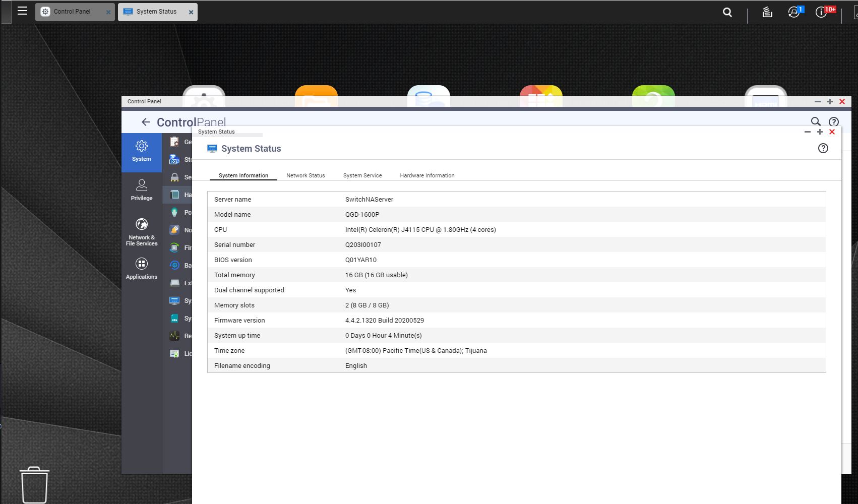The image size is (858, 504).
Task: Open the Resource Monitor graph icon
Action: (x=174, y=336)
